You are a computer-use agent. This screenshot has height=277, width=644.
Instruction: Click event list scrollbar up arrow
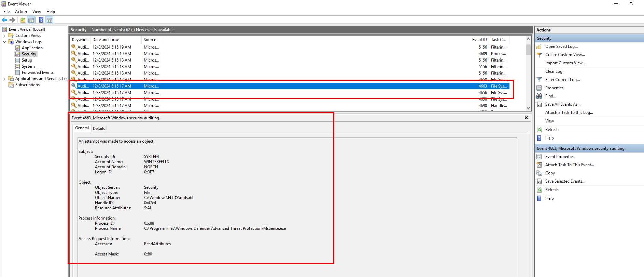point(528,39)
